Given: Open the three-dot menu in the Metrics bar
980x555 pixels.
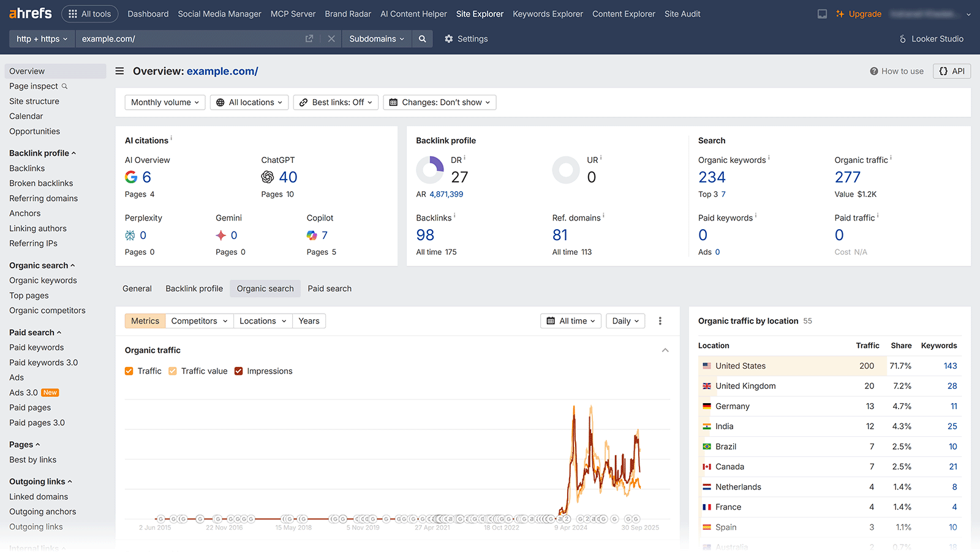Looking at the screenshot, I should tap(660, 320).
